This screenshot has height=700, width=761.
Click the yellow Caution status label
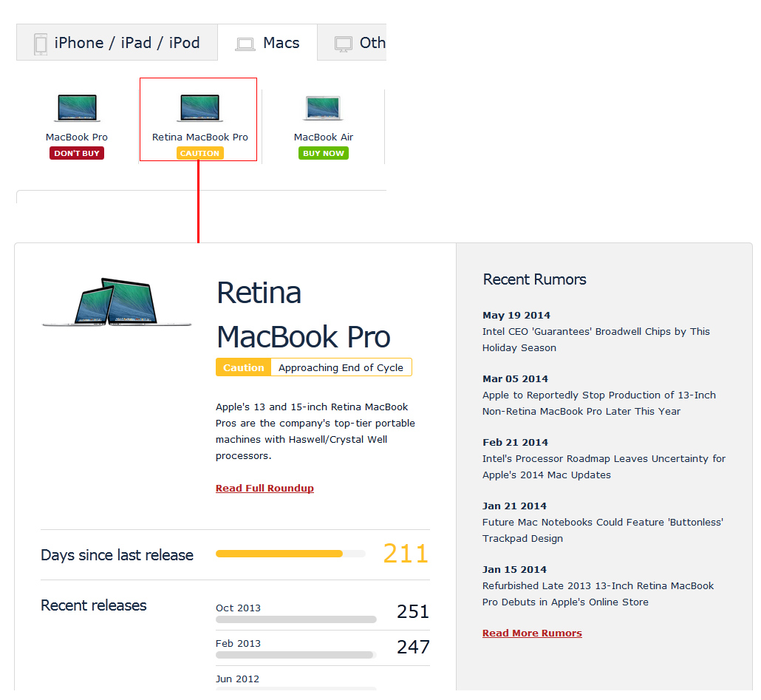[x=243, y=368]
